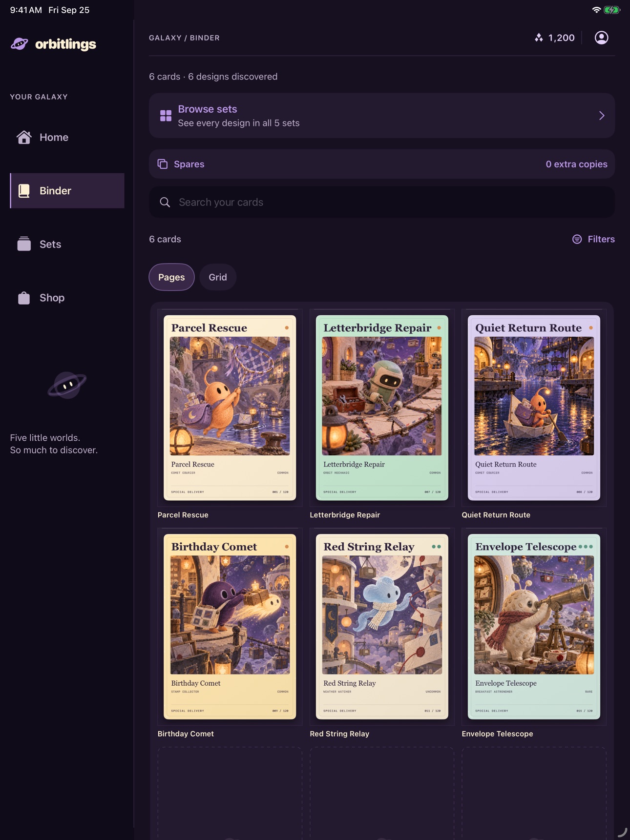
Task: Open the user profile icon
Action: (601, 38)
